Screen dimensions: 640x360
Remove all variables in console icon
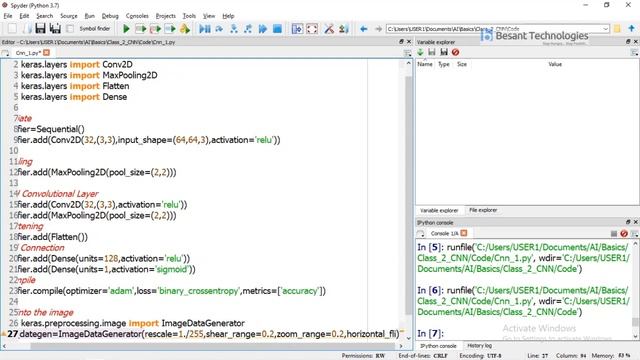[x=624, y=233]
